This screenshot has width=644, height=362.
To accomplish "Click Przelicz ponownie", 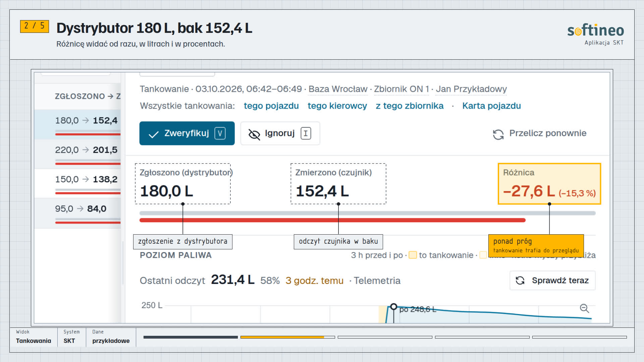I will [x=539, y=133].
